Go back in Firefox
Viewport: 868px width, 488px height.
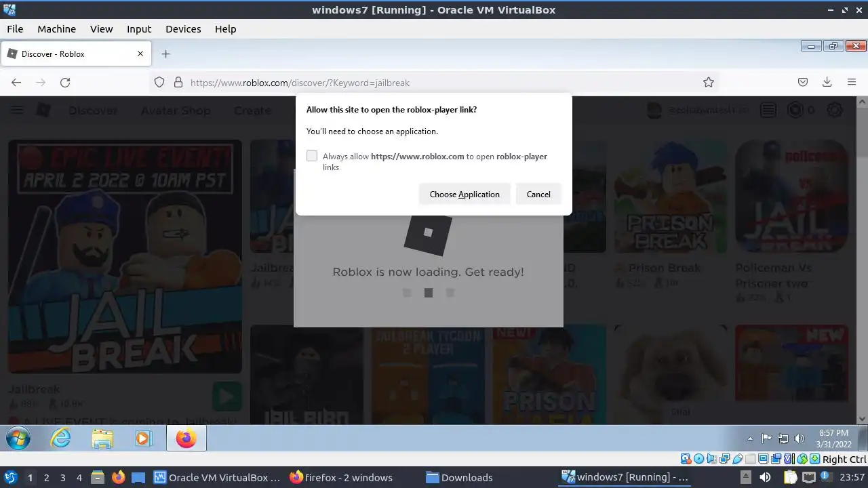point(16,82)
